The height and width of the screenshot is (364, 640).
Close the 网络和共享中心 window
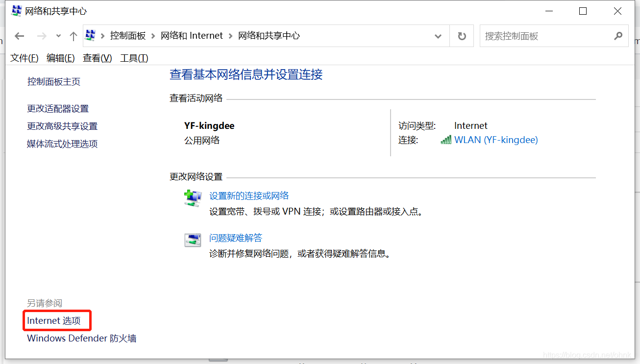(617, 11)
